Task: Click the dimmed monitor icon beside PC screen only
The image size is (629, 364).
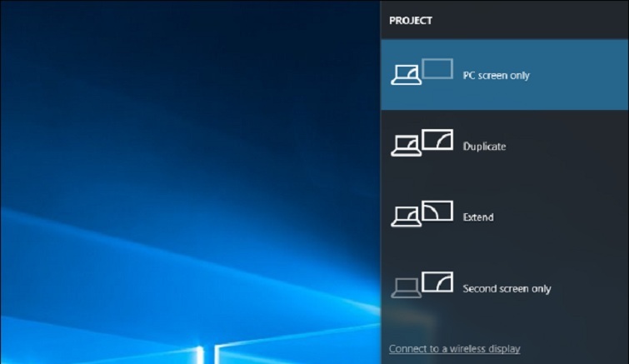Action: coord(437,68)
